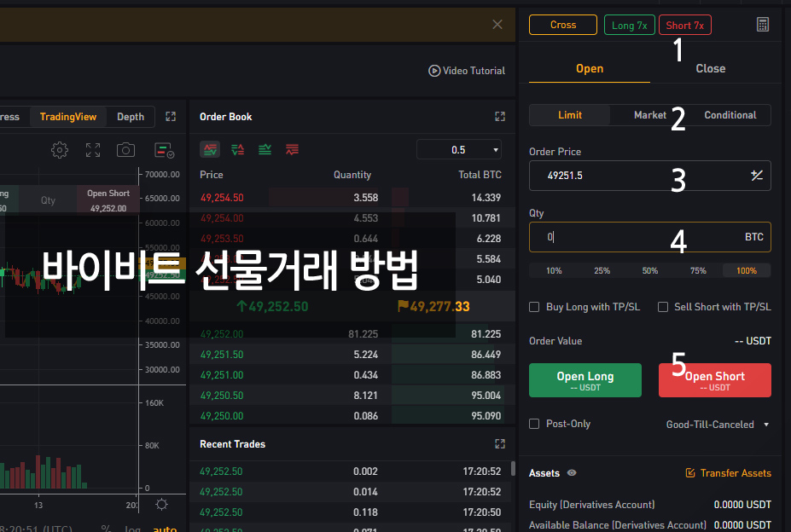Click recent trade at 17:20:50
The height and width of the screenshot is (532, 791).
coord(350,512)
